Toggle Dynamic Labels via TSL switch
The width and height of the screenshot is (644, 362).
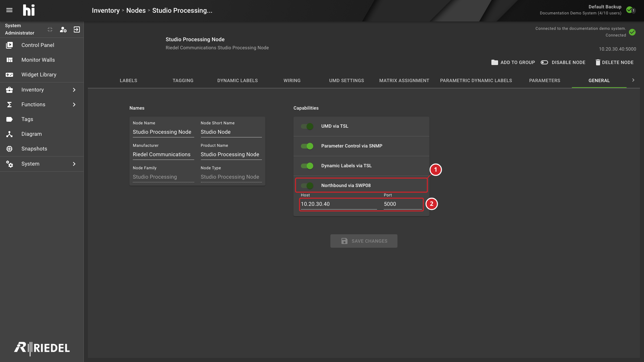coord(307,166)
